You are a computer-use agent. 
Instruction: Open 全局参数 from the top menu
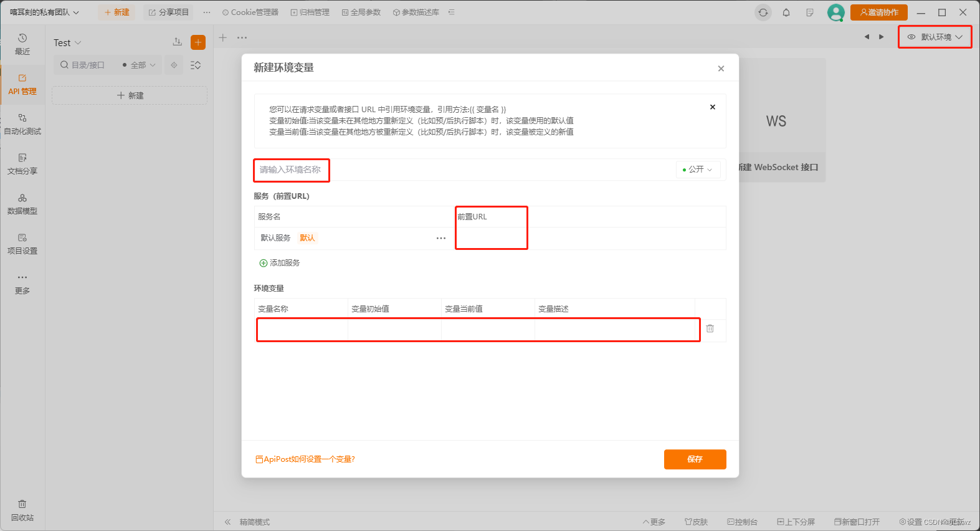pos(361,12)
